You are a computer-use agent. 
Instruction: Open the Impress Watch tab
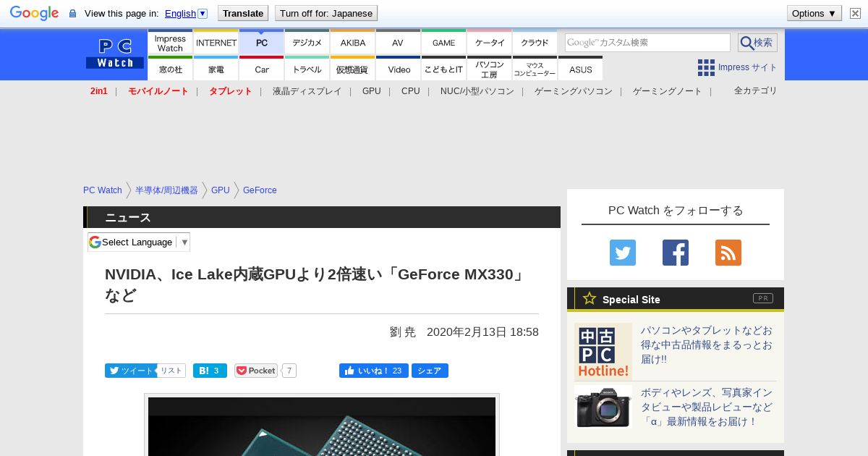(170, 42)
